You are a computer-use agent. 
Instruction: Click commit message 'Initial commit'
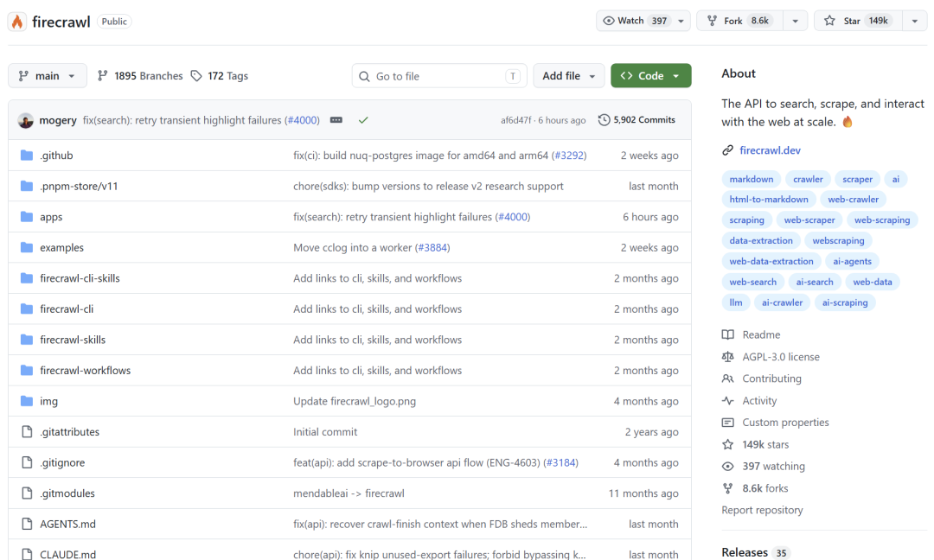pos(325,432)
